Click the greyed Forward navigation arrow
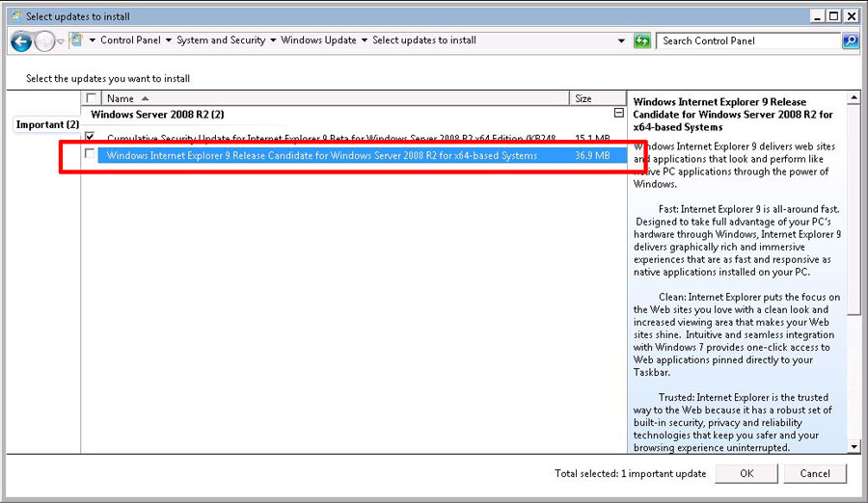 (x=44, y=41)
